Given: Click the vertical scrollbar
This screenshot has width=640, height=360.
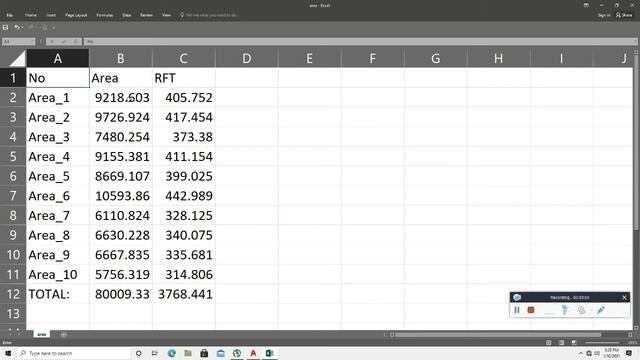Looking at the screenshot, I should 636,143.
